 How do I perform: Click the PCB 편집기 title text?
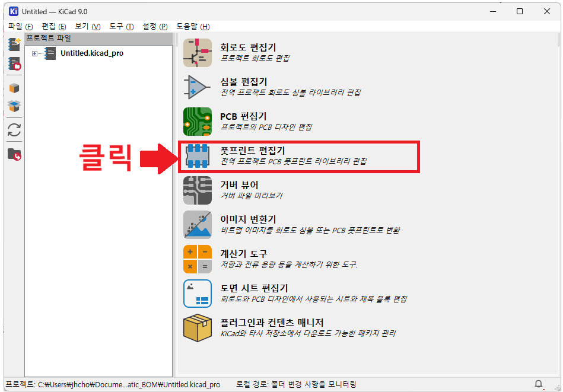(x=243, y=116)
